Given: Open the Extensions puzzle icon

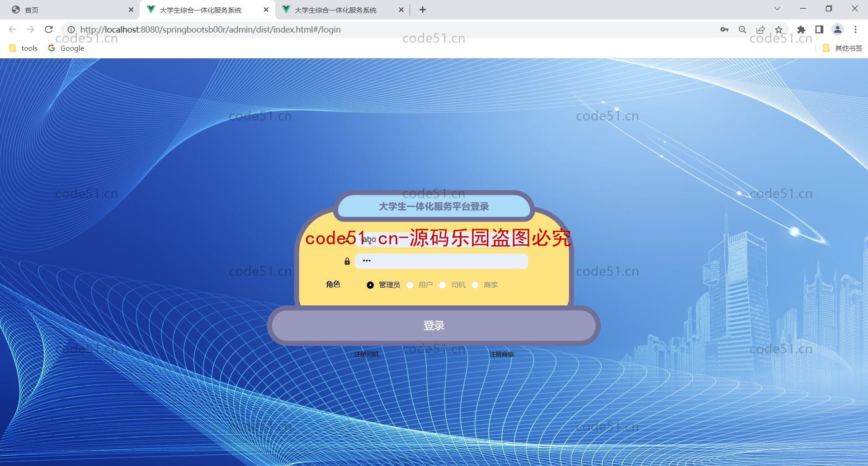Looking at the screenshot, I should [801, 29].
